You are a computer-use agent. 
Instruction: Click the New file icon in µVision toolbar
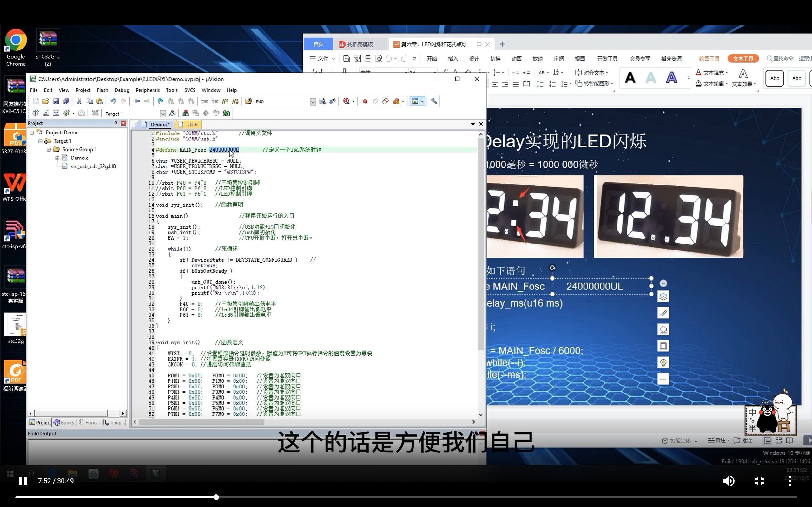[x=36, y=101]
